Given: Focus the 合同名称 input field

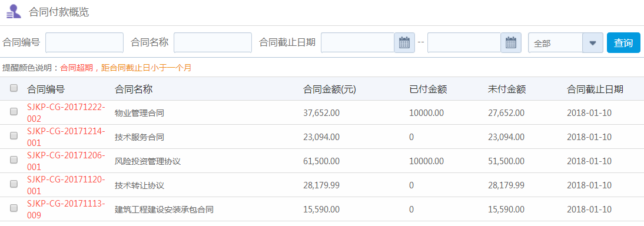Looking at the screenshot, I should (213, 43).
